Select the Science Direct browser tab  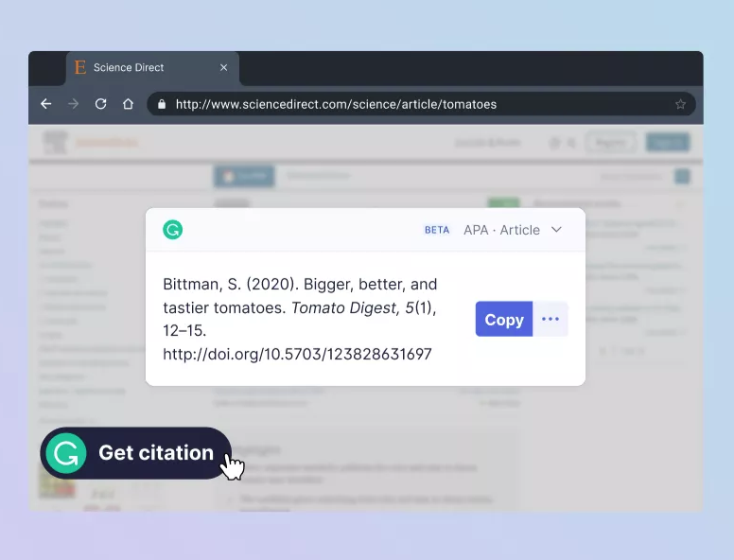(142, 67)
